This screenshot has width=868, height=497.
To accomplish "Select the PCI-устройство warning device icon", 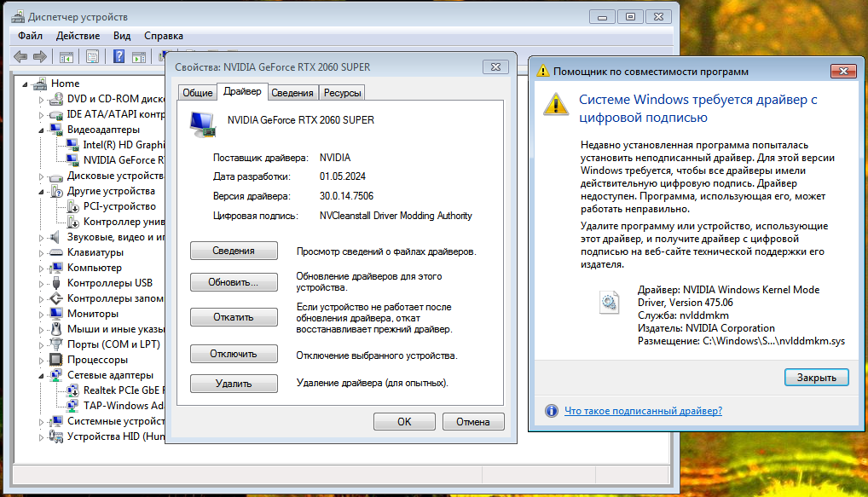I will (x=72, y=206).
